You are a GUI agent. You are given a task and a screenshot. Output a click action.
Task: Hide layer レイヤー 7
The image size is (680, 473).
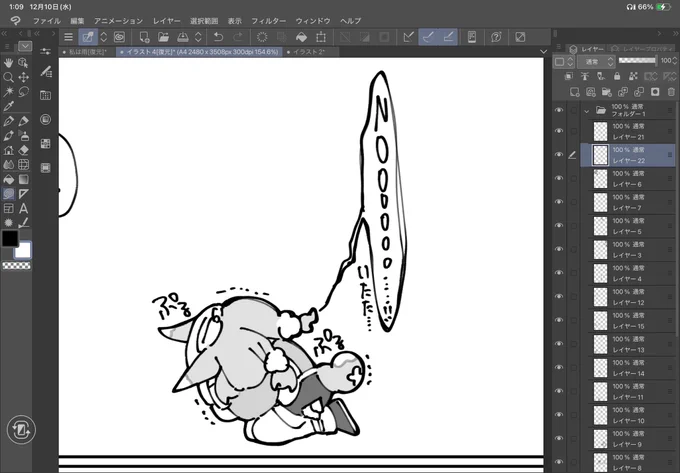pos(559,202)
